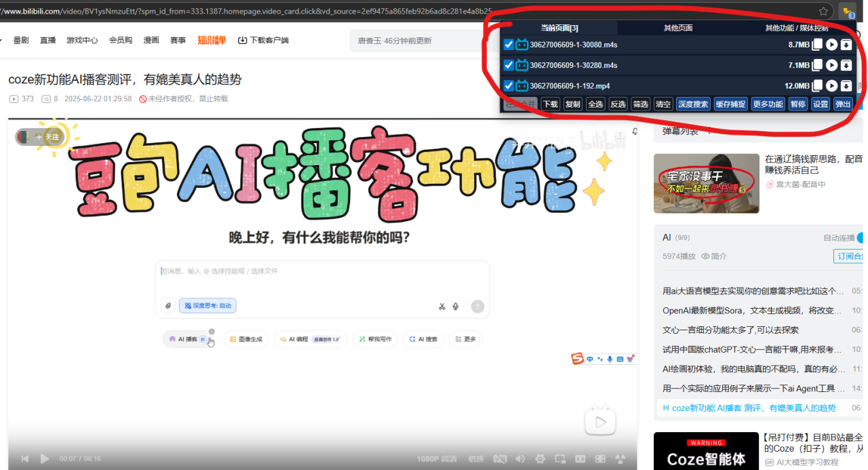Open the 倍速 playback speed menu
The height and width of the screenshot is (470, 868).
click(476, 459)
